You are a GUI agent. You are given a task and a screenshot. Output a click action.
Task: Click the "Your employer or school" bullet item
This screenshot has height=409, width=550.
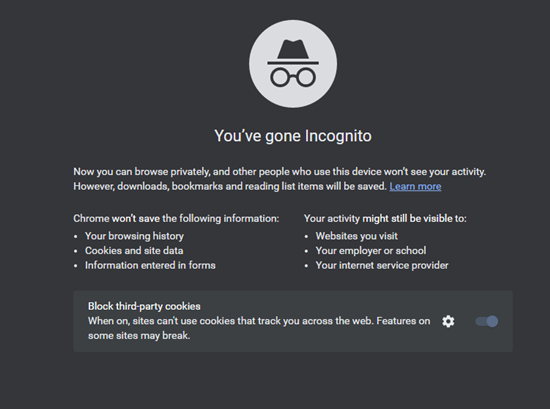click(x=371, y=251)
